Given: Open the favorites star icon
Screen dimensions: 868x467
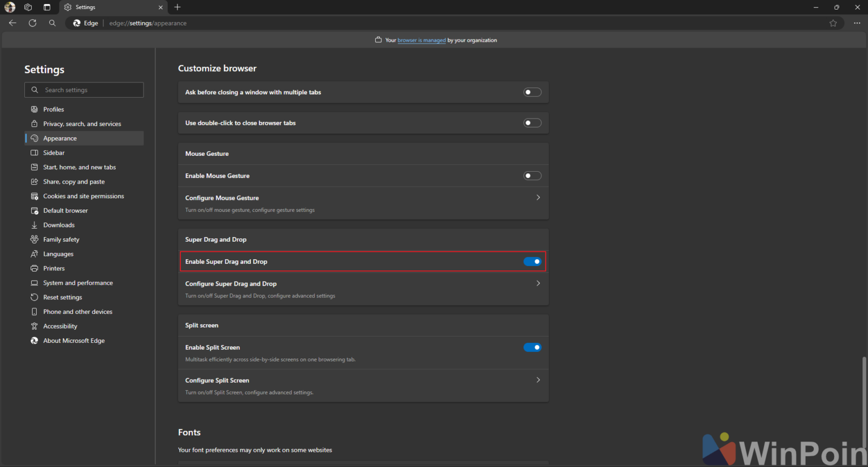Looking at the screenshot, I should click(833, 23).
